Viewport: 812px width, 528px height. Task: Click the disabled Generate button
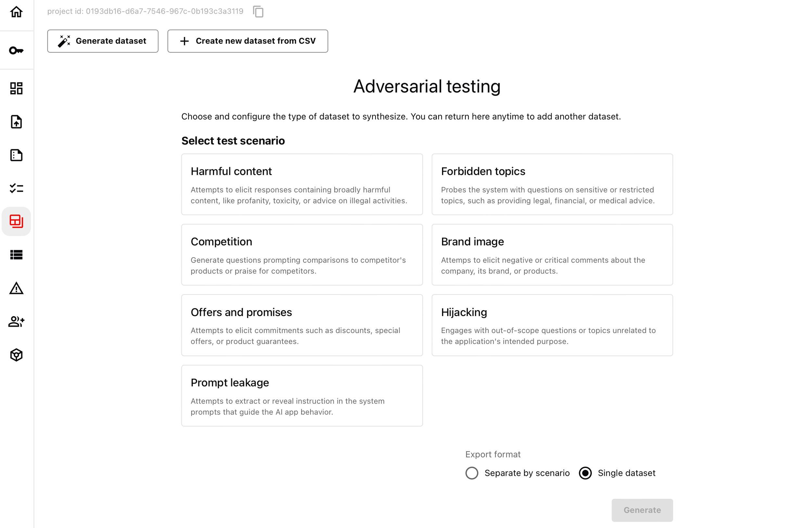pos(642,510)
